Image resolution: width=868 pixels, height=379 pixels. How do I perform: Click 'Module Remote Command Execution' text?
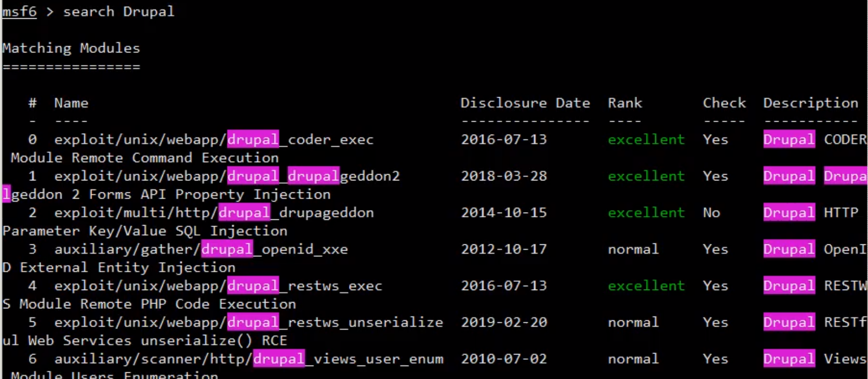pyautogui.click(x=144, y=158)
